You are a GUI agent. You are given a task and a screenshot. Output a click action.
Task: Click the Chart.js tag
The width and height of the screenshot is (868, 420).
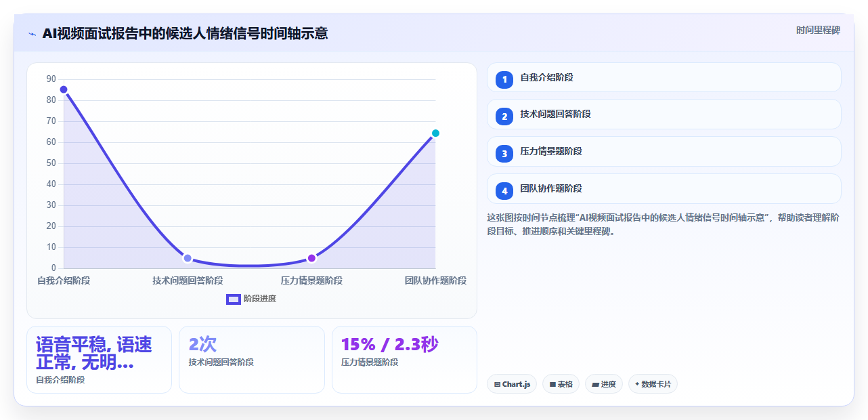coord(512,384)
